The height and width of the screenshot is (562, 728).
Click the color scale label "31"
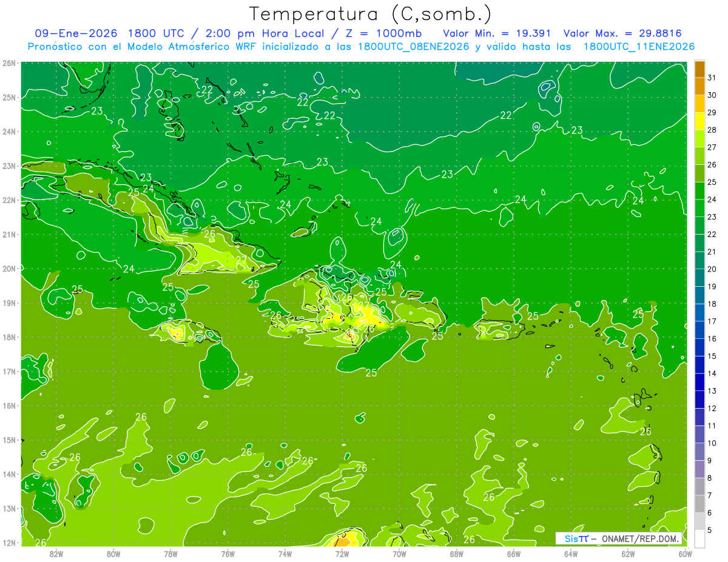click(x=712, y=78)
